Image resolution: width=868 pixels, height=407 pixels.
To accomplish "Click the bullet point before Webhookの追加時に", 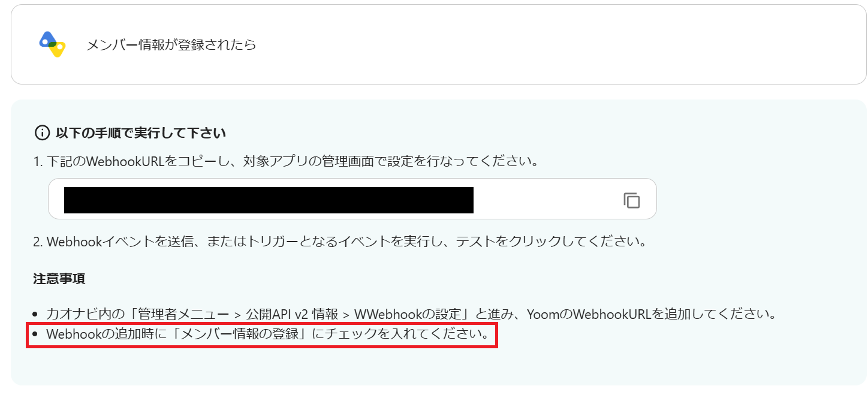I will tap(37, 335).
